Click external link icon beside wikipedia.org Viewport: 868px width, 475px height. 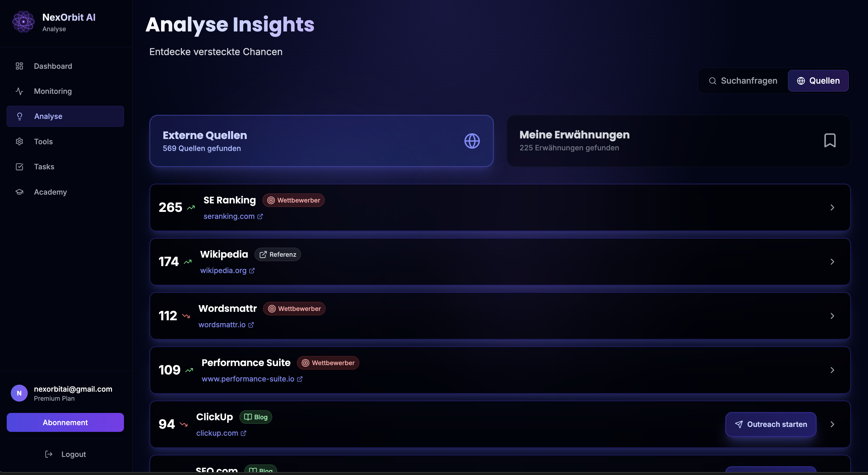252,271
